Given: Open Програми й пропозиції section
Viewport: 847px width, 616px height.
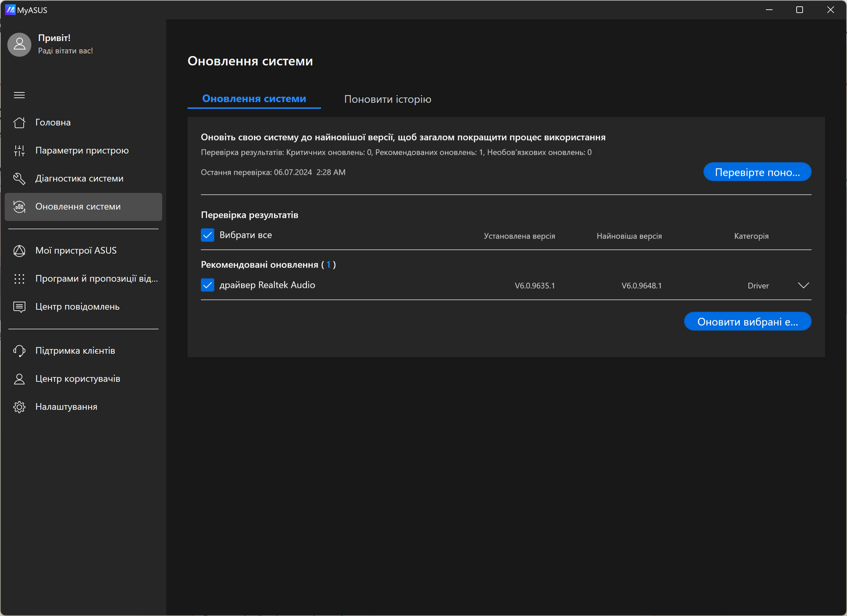Looking at the screenshot, I should tap(83, 279).
